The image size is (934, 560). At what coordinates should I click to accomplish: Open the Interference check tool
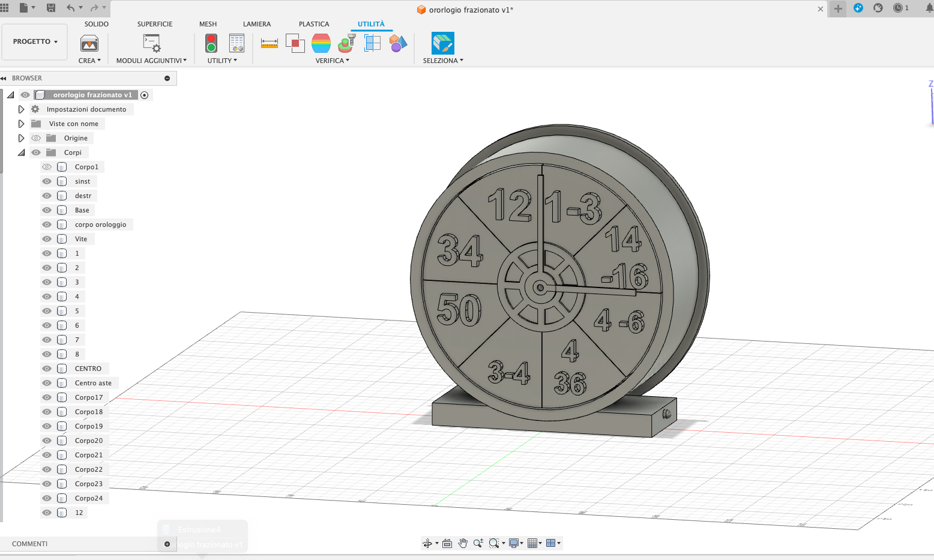[x=295, y=43]
